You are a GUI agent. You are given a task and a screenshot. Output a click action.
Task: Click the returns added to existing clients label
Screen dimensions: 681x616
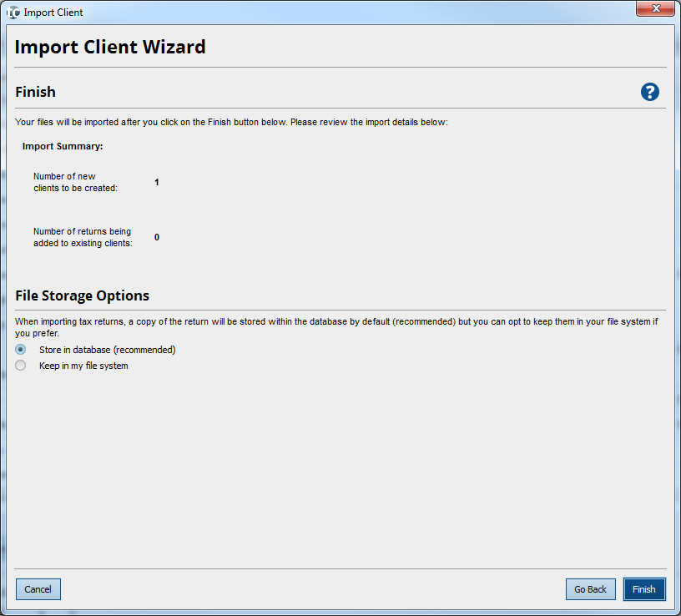click(83, 237)
